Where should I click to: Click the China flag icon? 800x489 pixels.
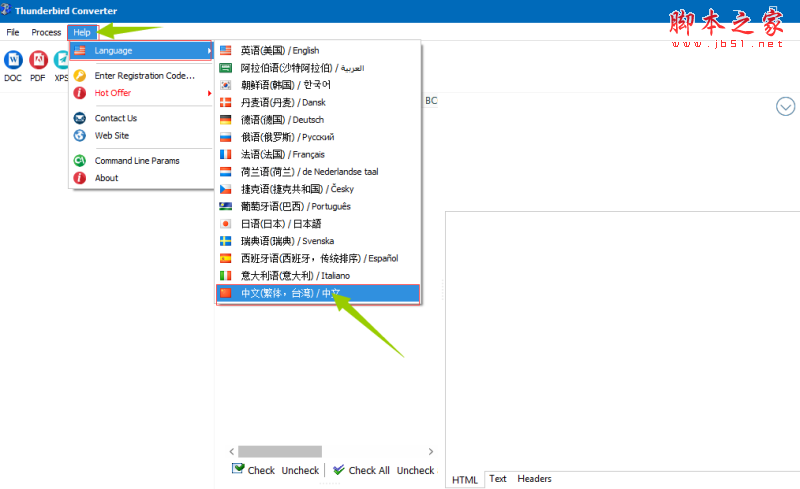[226, 293]
